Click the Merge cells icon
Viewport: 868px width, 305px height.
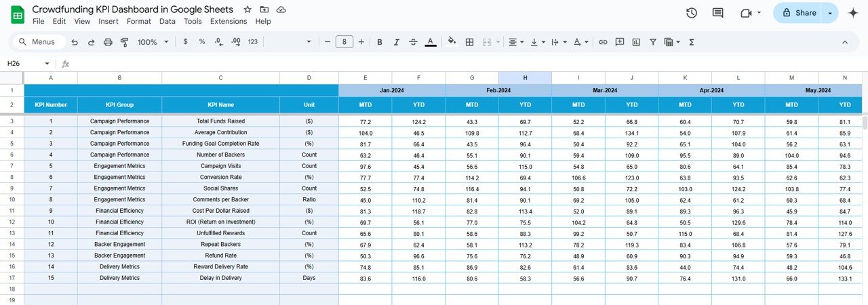click(486, 42)
